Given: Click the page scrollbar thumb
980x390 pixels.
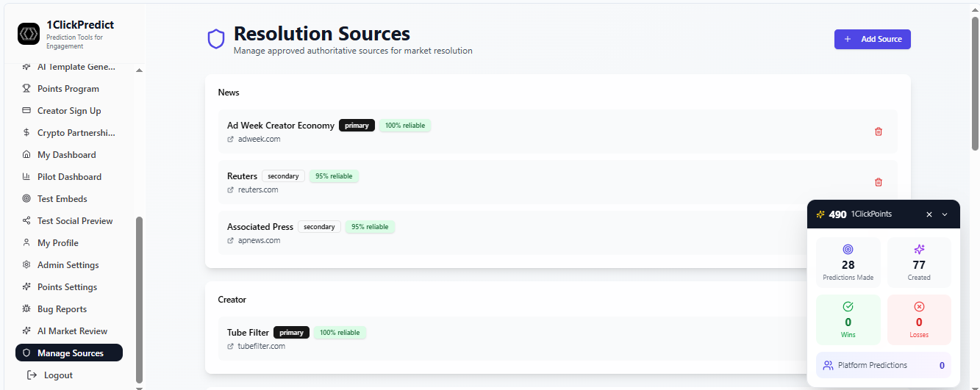Looking at the screenshot, I should (x=975, y=82).
